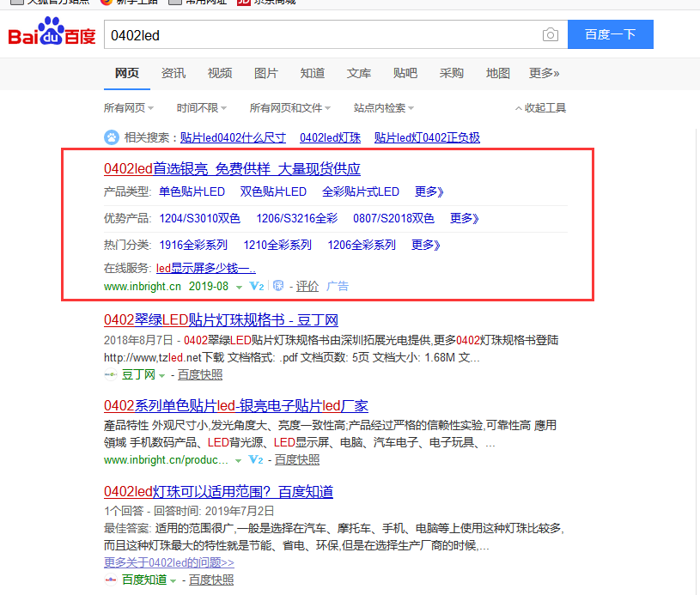Click the 评价 link in ad result

pos(307,286)
